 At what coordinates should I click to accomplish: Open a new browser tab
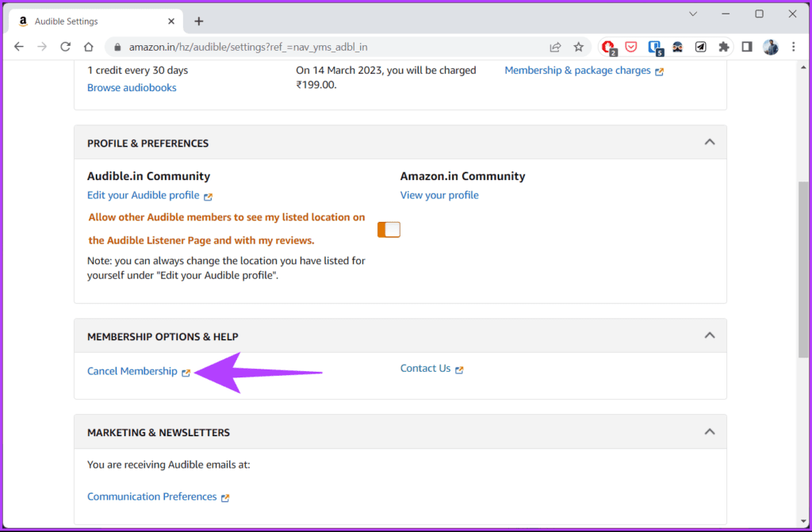(x=199, y=21)
